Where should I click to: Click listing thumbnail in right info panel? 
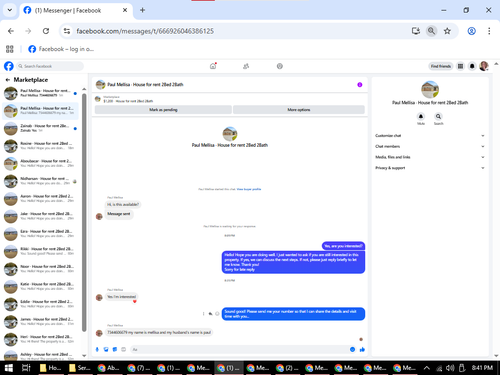pyautogui.click(x=430, y=89)
